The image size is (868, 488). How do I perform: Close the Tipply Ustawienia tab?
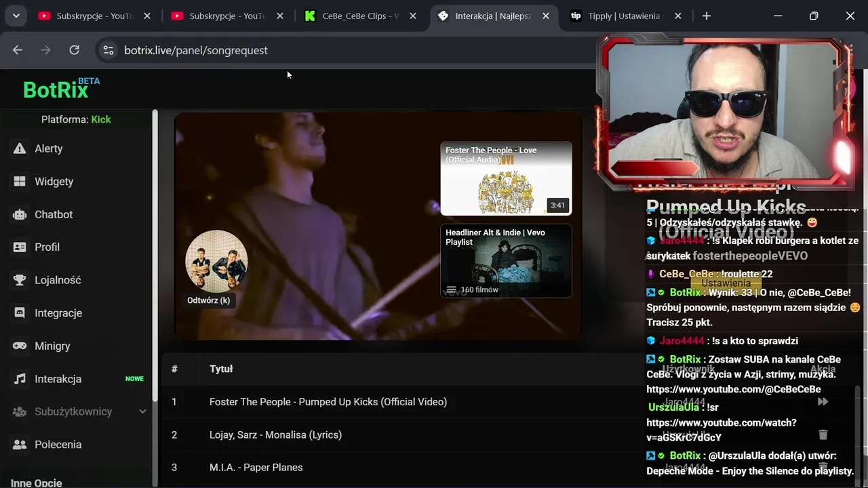pyautogui.click(x=677, y=16)
